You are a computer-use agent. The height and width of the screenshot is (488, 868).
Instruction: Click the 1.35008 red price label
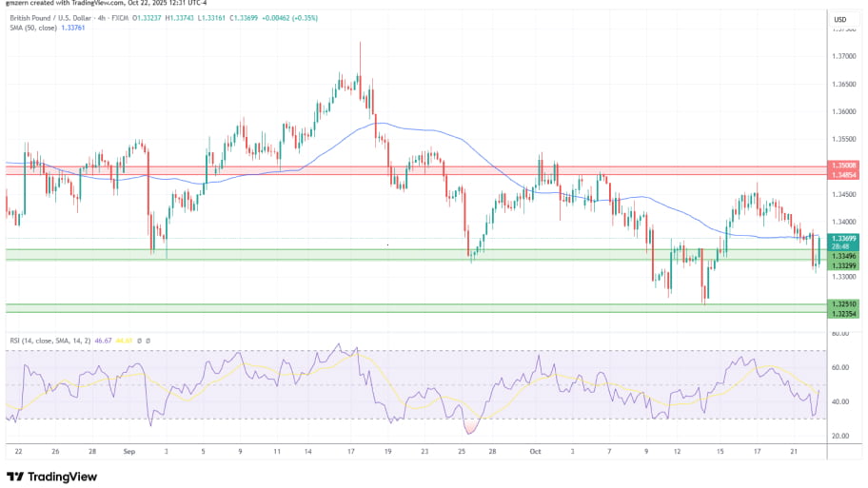[844, 165]
